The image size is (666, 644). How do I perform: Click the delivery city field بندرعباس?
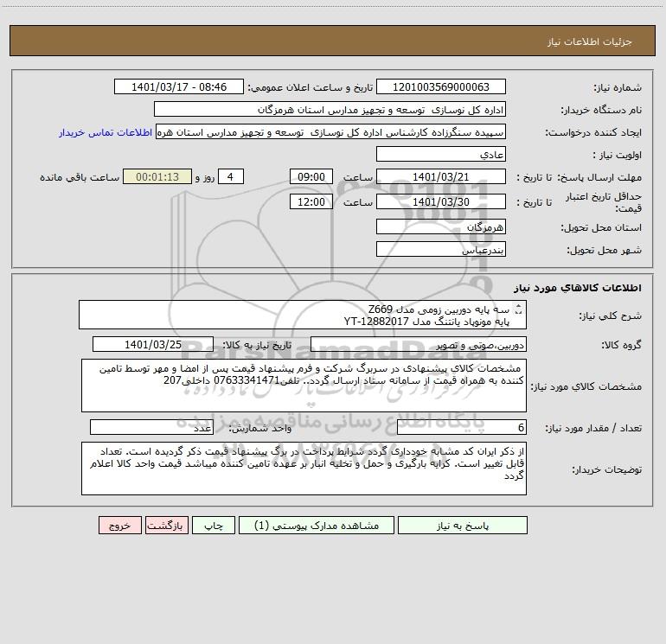tap(441, 249)
